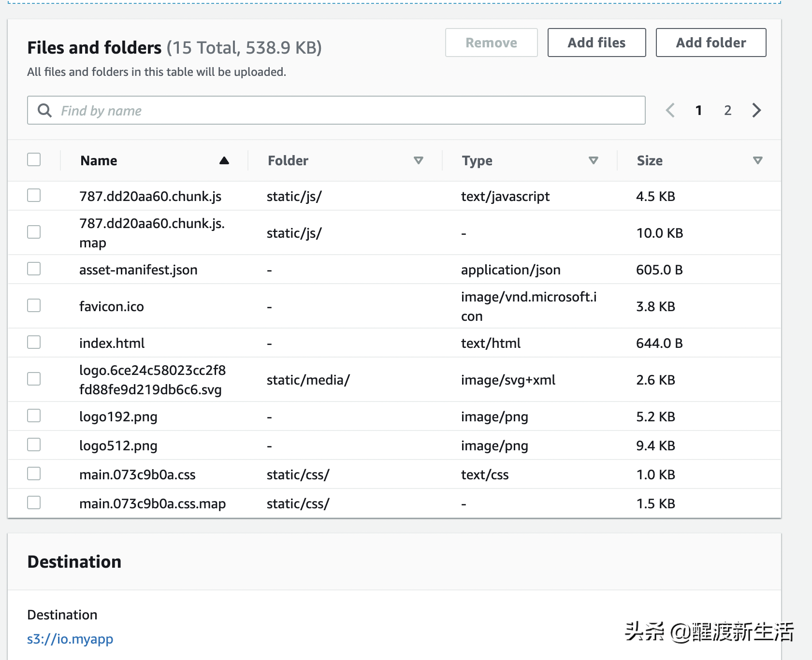812x660 pixels.
Task: Select page 1 of the file list
Action: 698,110
